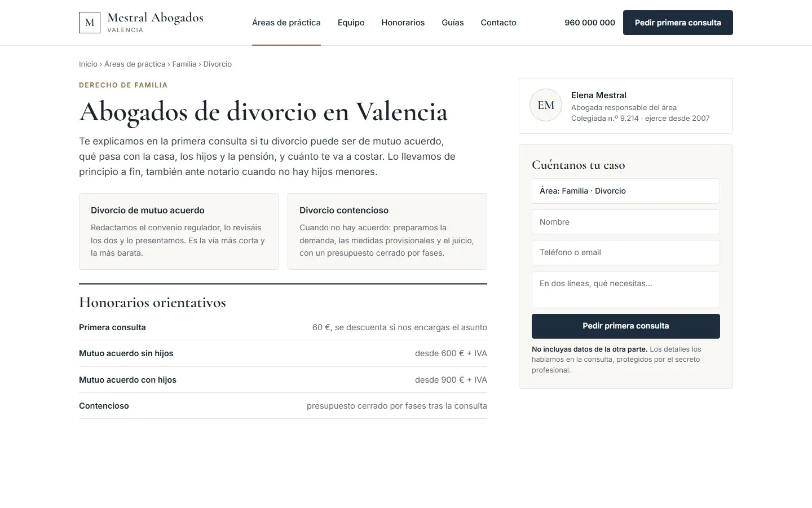Click 'Colegiada n.º 9.214' credential text

pyautogui.click(x=605, y=119)
